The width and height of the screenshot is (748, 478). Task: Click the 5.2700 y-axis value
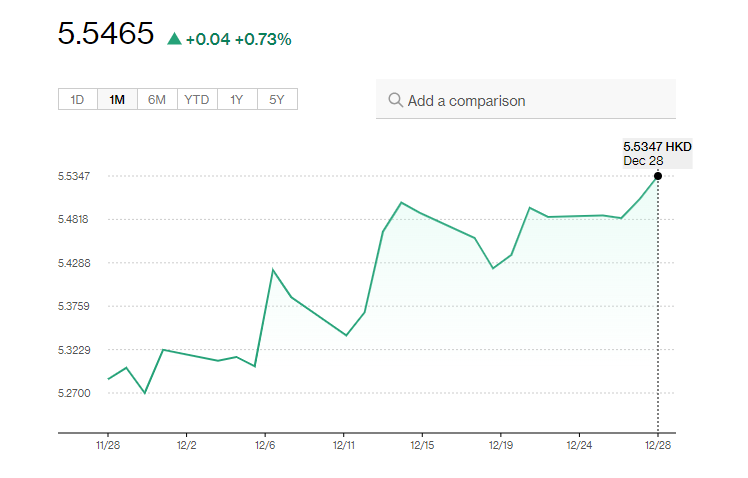click(x=73, y=393)
